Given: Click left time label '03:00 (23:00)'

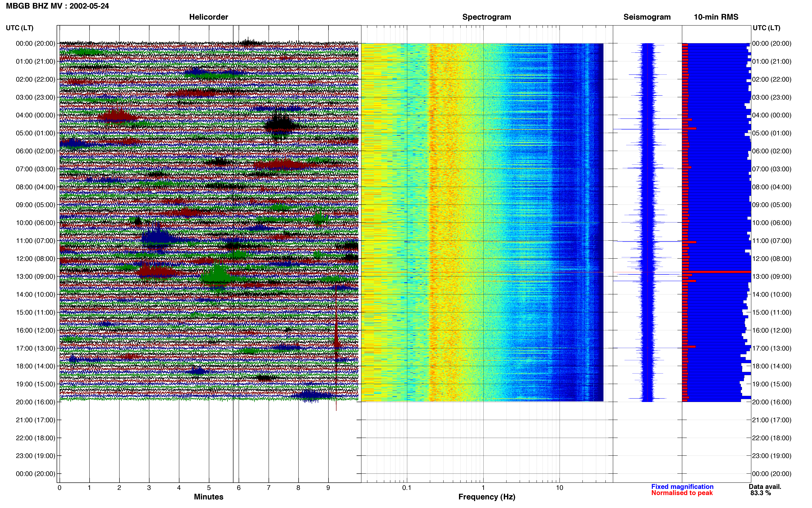Looking at the screenshot, I should tap(36, 97).
